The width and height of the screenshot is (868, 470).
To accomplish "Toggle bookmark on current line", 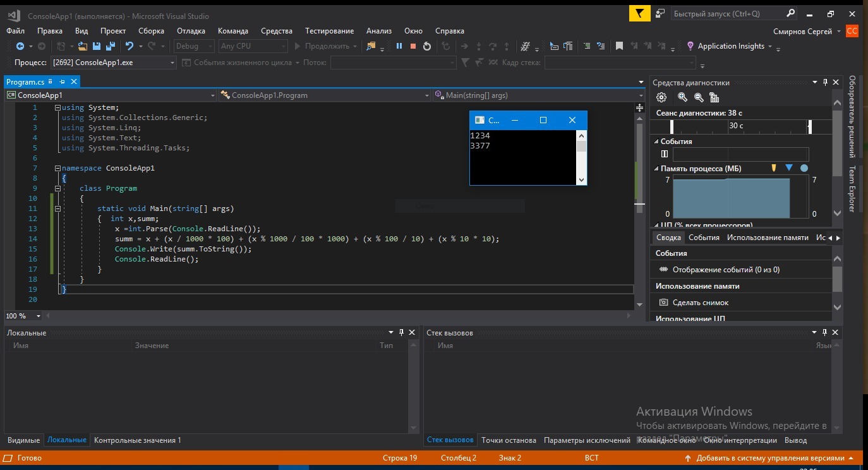I will [x=619, y=46].
